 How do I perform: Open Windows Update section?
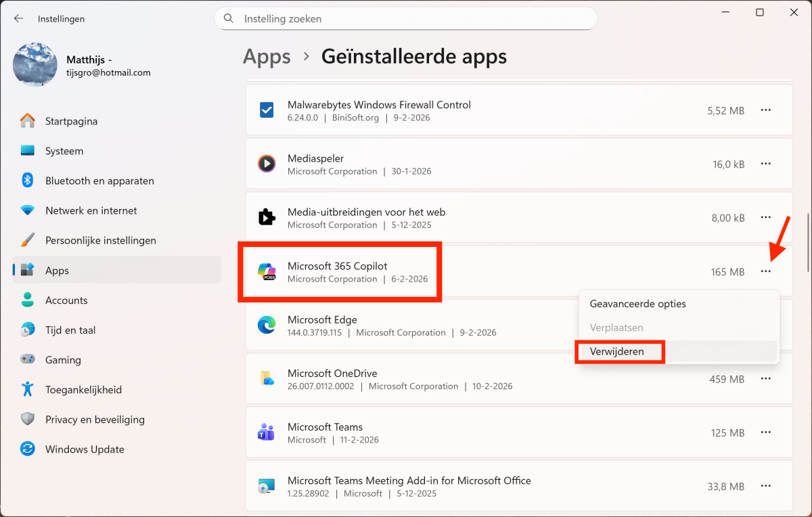pyautogui.click(x=85, y=449)
